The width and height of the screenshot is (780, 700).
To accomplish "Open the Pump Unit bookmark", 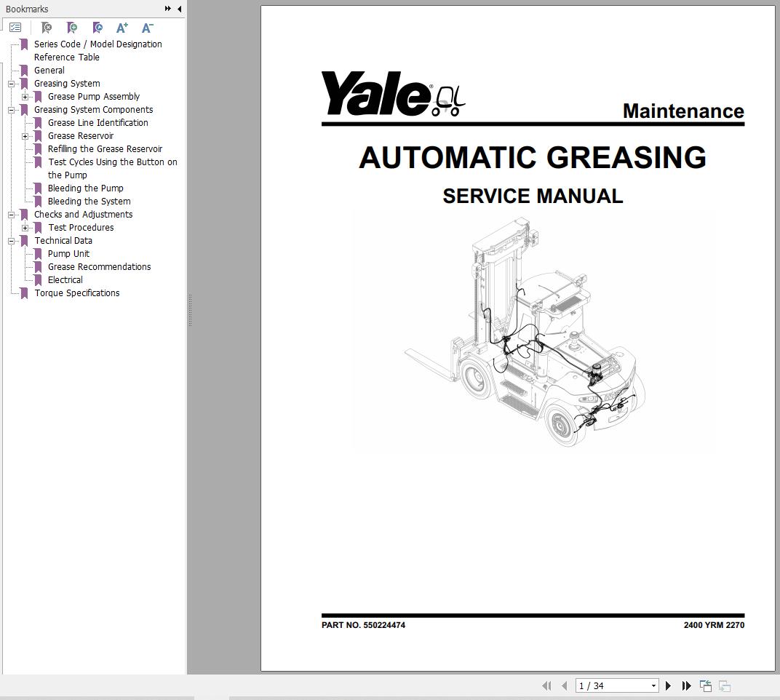I will click(x=68, y=254).
